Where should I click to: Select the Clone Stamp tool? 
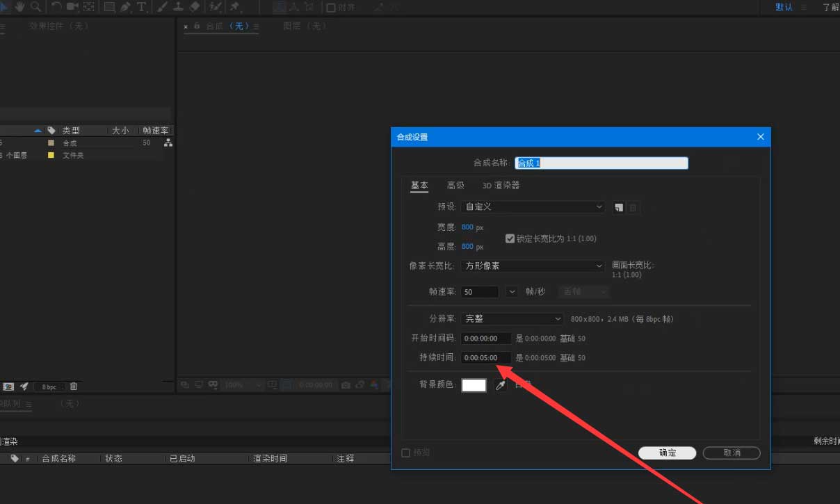(179, 7)
